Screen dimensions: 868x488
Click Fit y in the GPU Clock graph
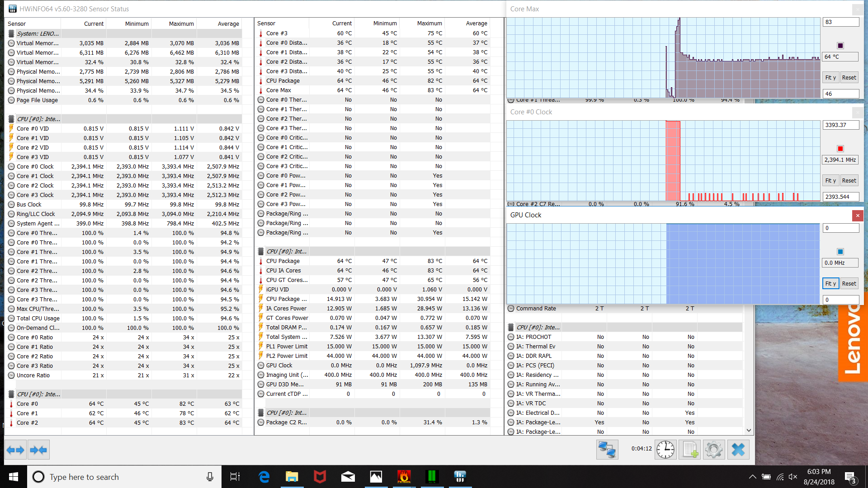pos(830,284)
